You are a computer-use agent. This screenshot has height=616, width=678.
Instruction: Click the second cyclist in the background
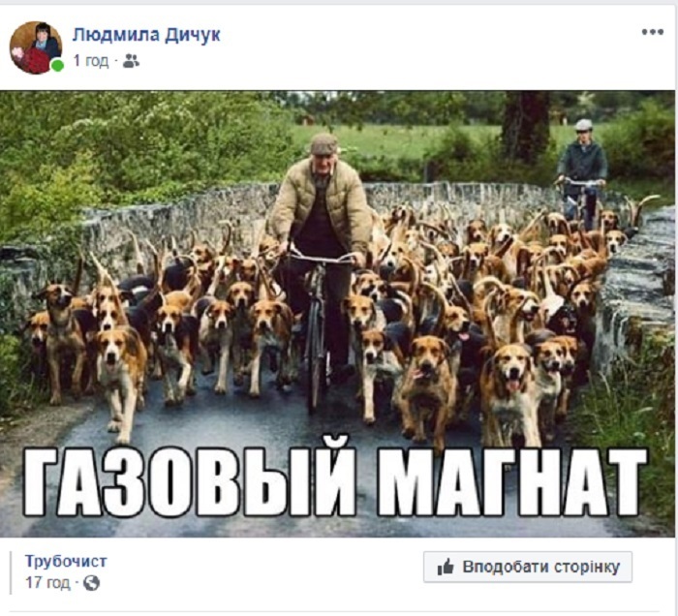pos(582,173)
